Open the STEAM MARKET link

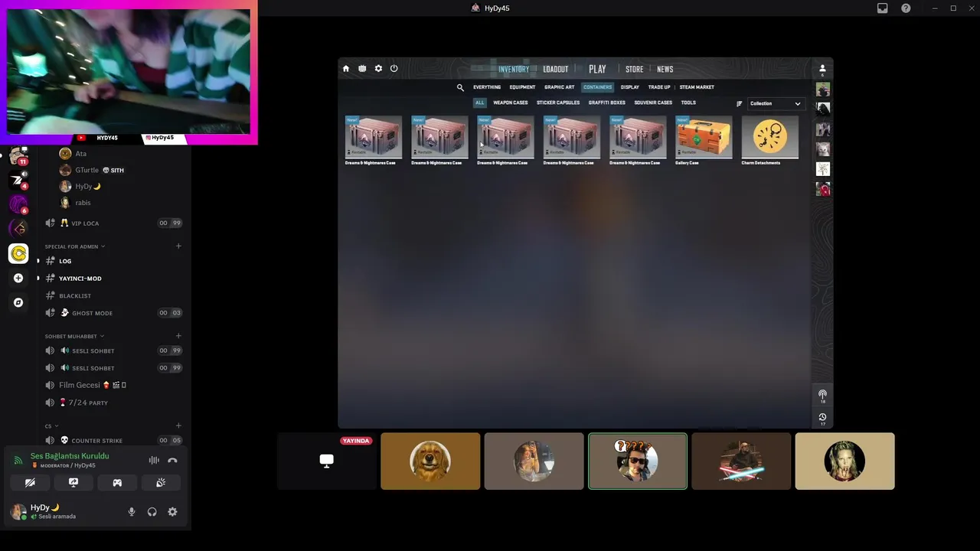tap(697, 87)
